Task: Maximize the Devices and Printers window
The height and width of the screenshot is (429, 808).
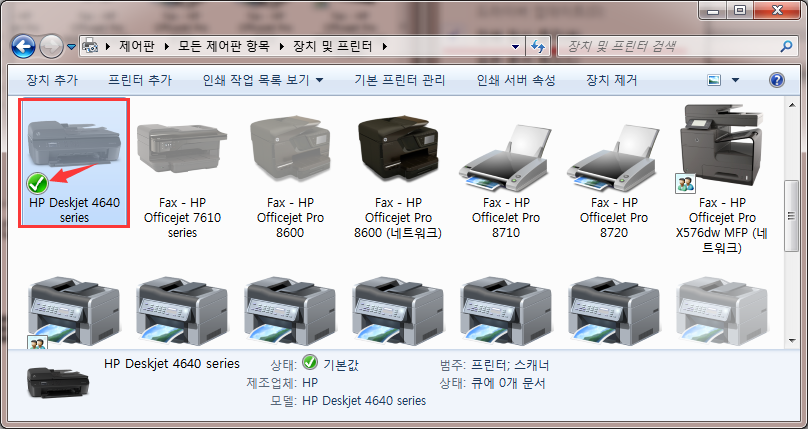Action: point(740,10)
